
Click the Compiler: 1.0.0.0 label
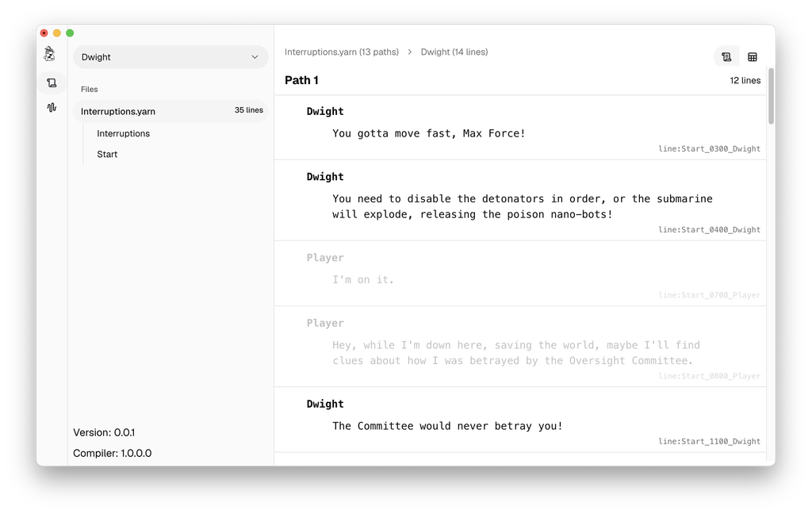[x=112, y=453]
